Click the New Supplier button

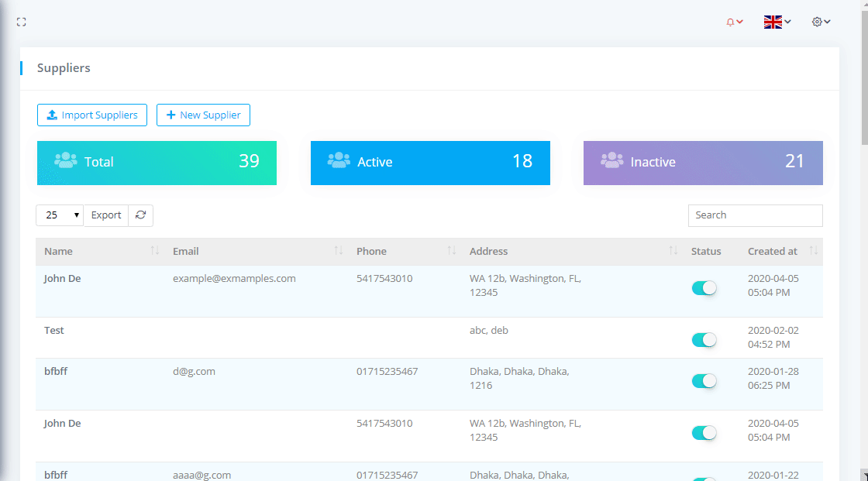coord(203,115)
